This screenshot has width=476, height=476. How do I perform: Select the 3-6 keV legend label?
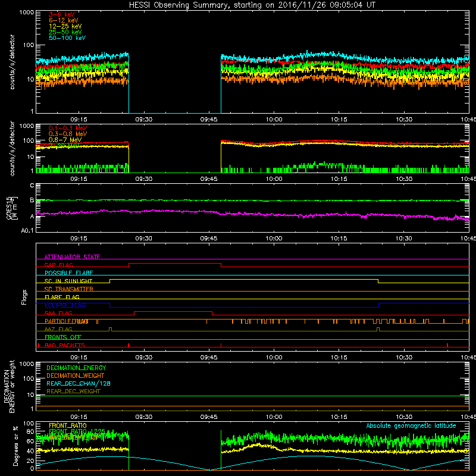point(62,14)
